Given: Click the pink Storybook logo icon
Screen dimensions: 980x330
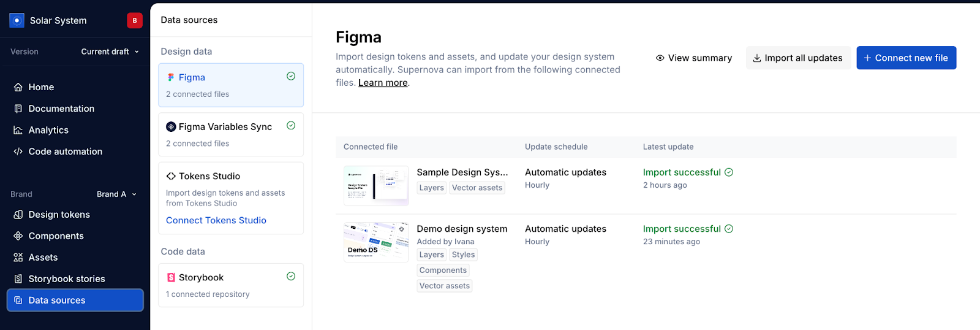Looking at the screenshot, I should click(x=171, y=278).
